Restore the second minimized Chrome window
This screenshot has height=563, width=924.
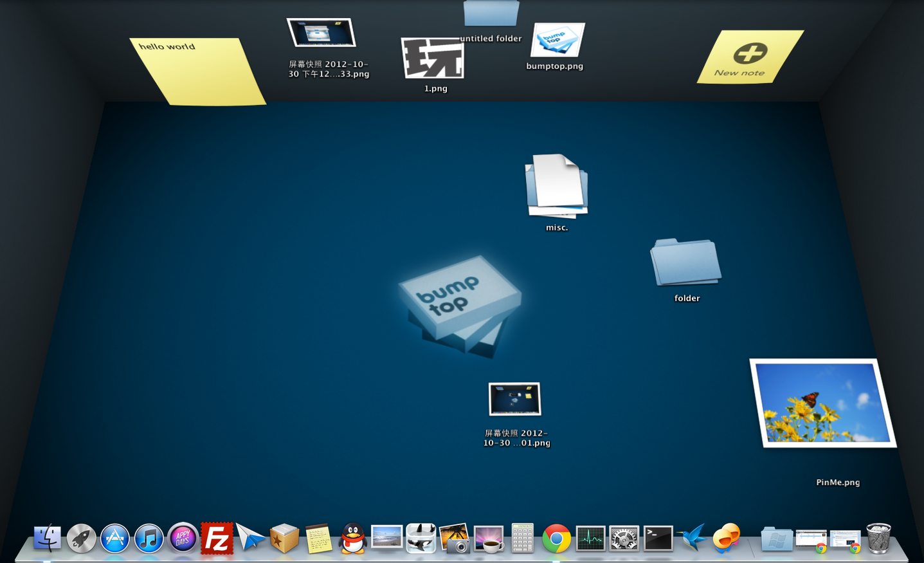pyautogui.click(x=845, y=540)
